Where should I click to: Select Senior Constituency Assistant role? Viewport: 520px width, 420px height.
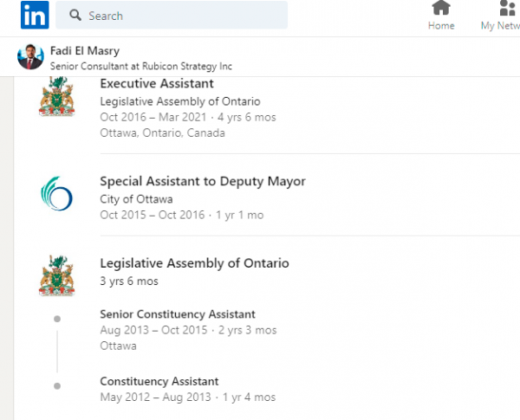pyautogui.click(x=178, y=314)
